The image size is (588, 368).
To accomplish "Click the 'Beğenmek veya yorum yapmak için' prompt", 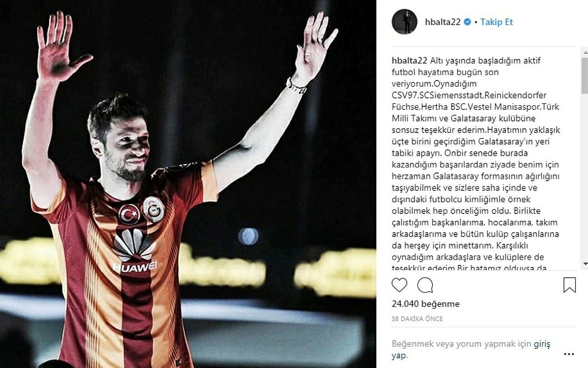I will click(462, 344).
